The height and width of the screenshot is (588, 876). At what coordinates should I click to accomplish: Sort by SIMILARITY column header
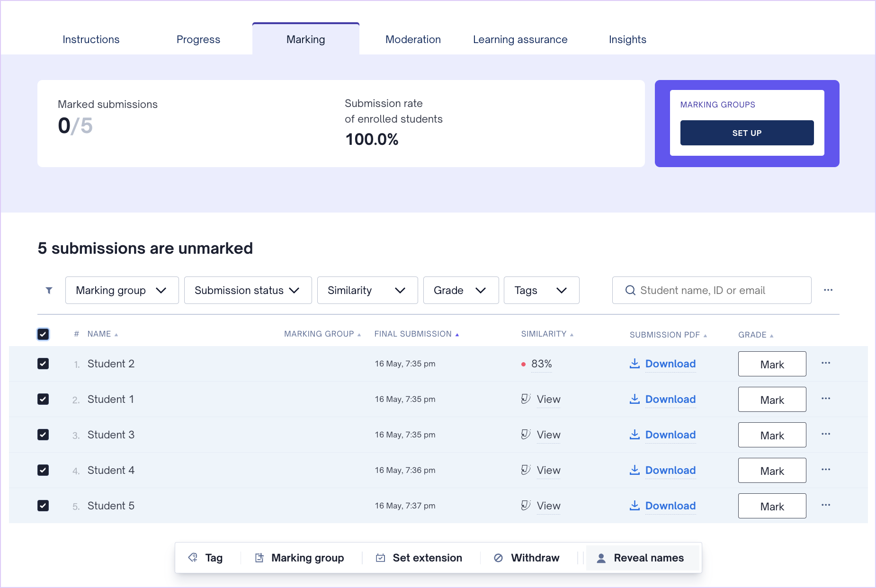[547, 334]
